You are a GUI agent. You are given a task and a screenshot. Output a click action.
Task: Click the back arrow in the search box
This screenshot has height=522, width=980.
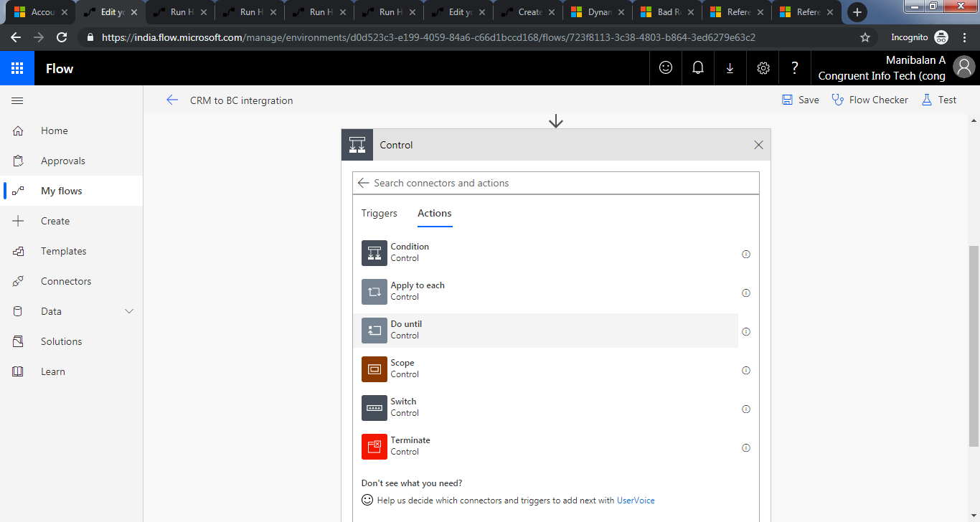point(363,183)
